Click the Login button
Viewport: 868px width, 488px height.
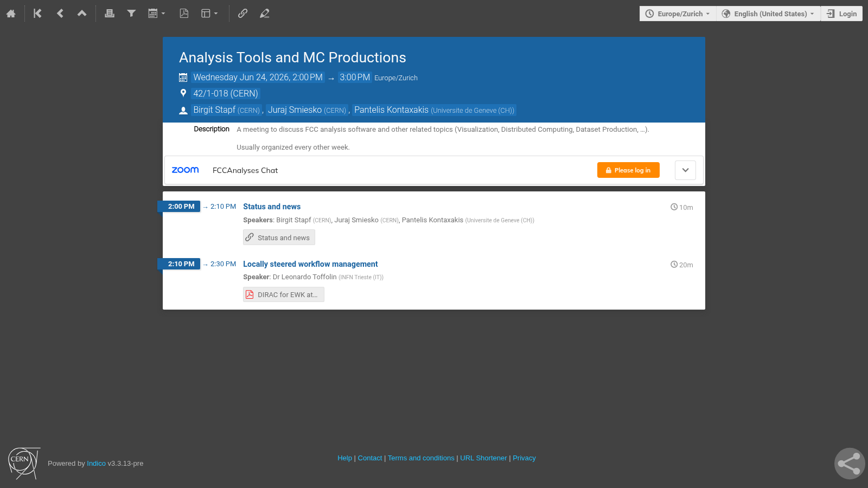[842, 14]
